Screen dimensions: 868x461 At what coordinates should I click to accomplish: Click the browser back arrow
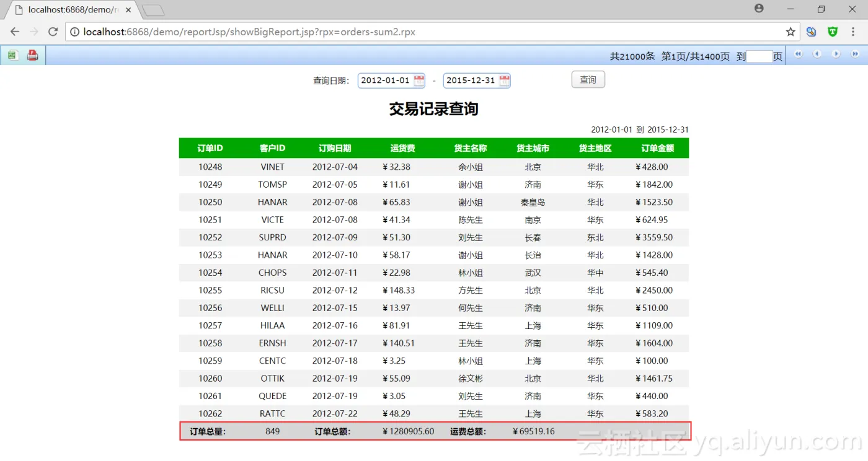tap(15, 32)
